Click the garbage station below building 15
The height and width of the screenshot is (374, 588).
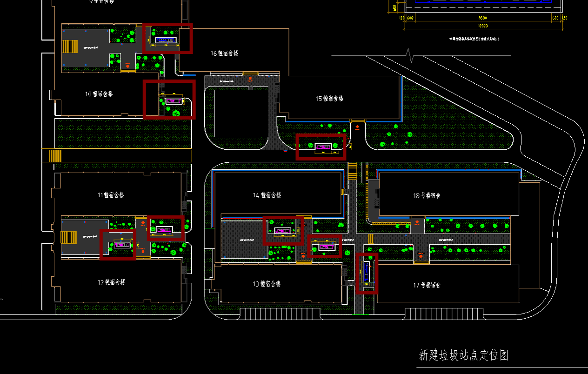click(x=321, y=147)
